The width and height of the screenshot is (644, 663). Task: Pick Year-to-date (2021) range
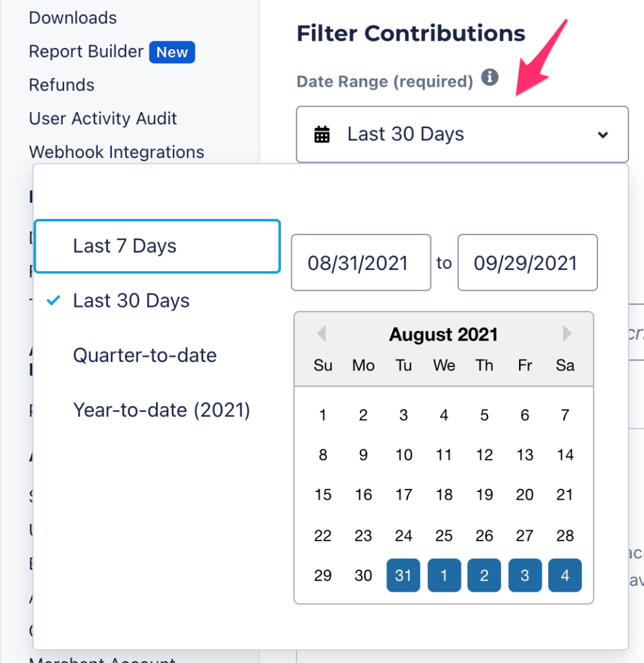point(161,410)
